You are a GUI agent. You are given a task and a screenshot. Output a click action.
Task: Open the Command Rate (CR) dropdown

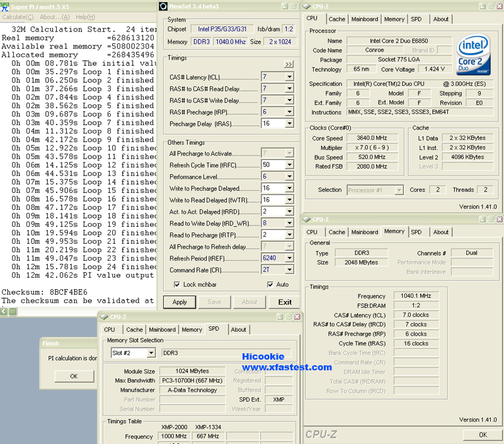290,270
